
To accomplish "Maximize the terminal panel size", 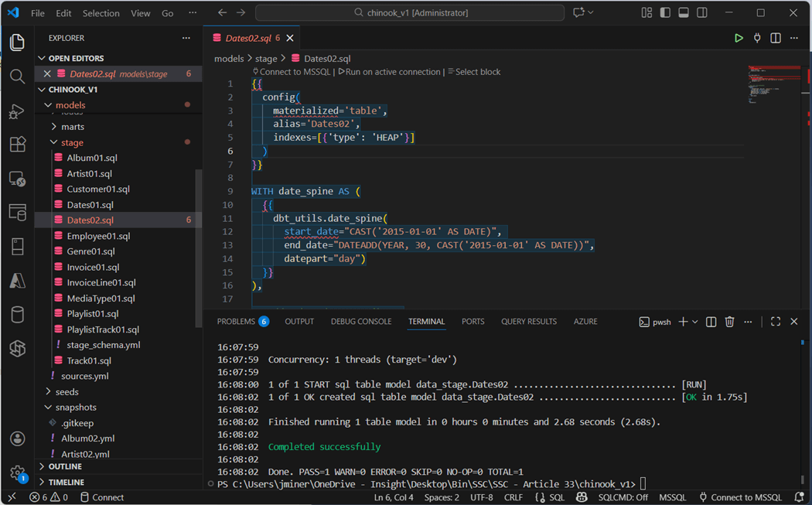I will 776,322.
